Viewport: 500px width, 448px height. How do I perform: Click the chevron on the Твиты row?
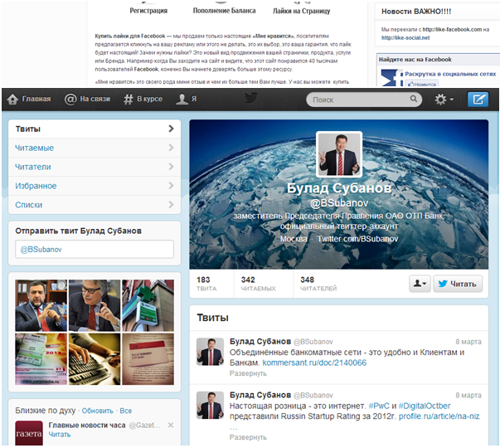click(172, 129)
